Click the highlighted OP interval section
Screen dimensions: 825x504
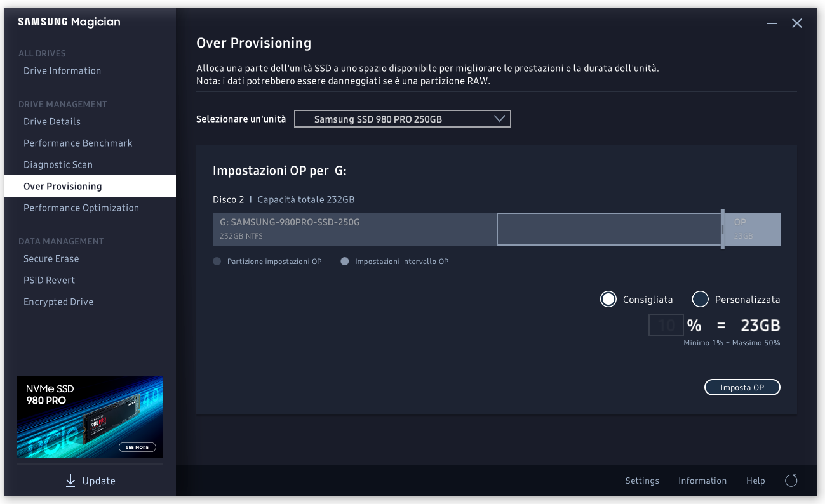click(x=609, y=229)
